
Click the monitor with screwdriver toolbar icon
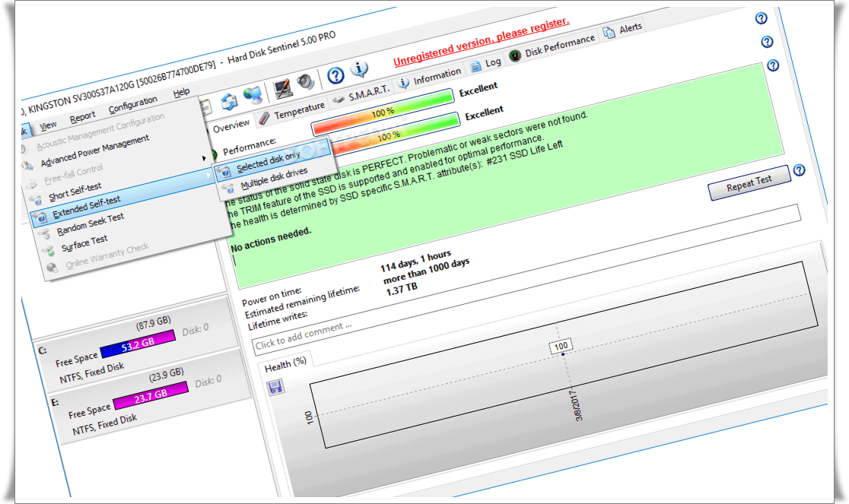coord(283,87)
